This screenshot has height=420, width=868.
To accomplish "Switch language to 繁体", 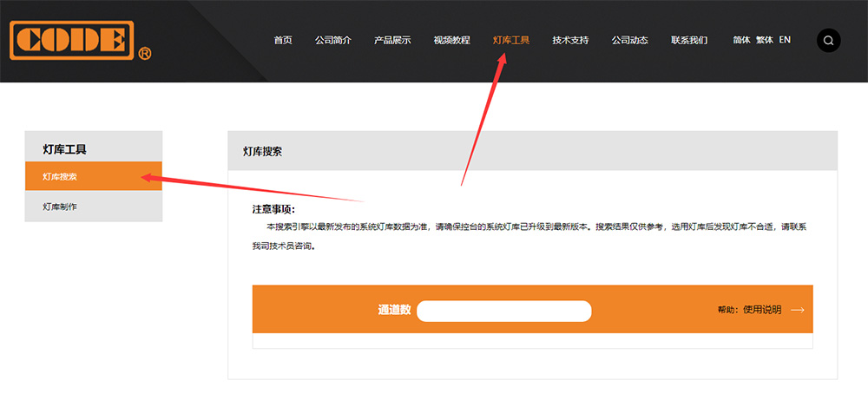I will (764, 40).
